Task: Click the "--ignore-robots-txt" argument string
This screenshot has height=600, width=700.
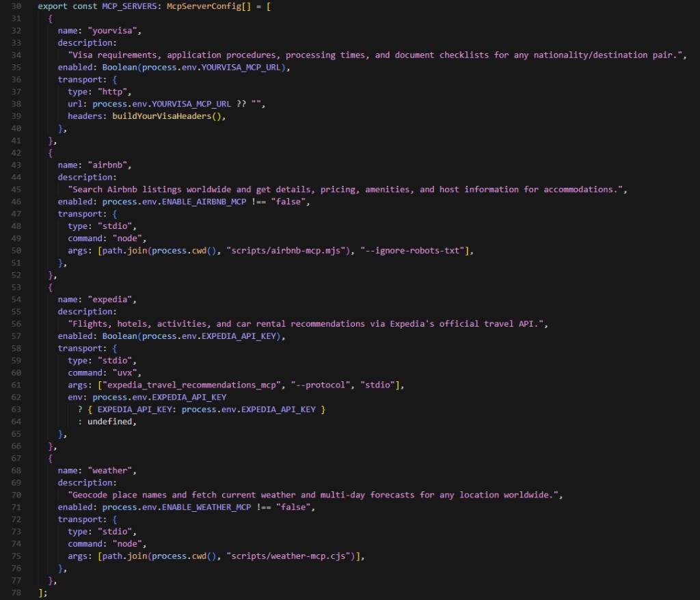Action: 412,251
